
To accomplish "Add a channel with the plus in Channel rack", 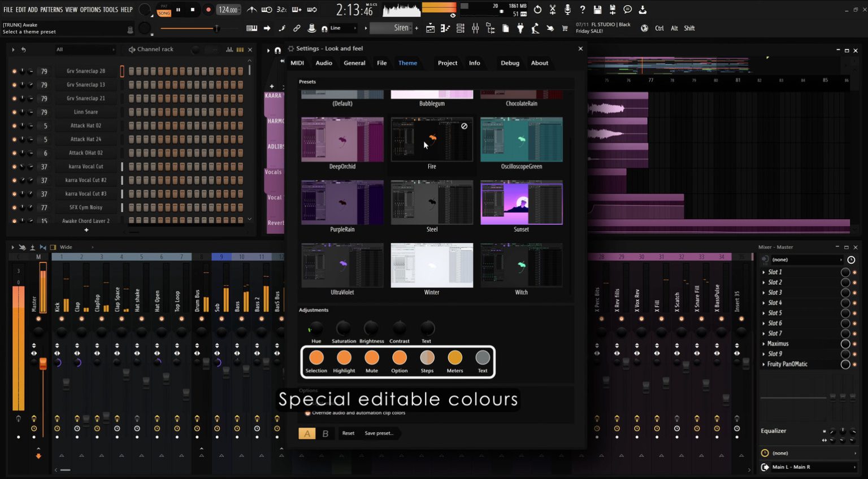I will tap(86, 230).
